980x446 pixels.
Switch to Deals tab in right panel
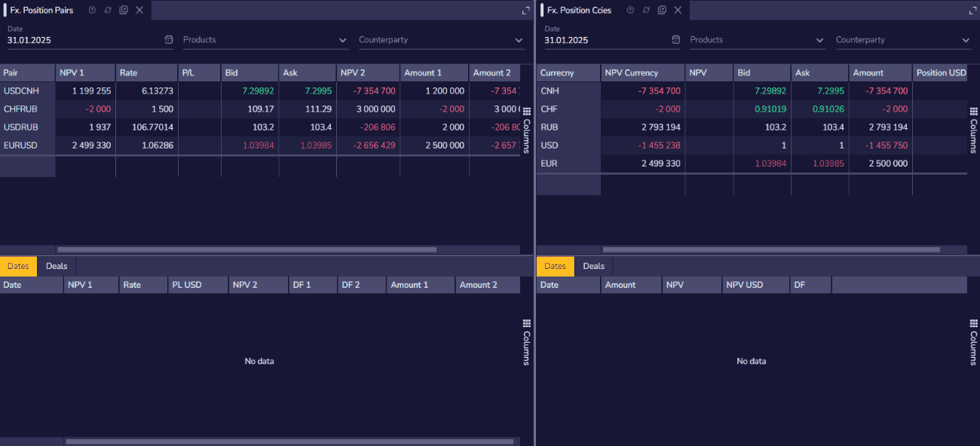[594, 266]
